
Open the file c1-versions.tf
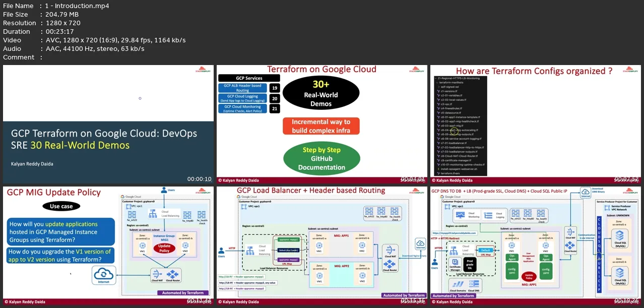pos(449,91)
